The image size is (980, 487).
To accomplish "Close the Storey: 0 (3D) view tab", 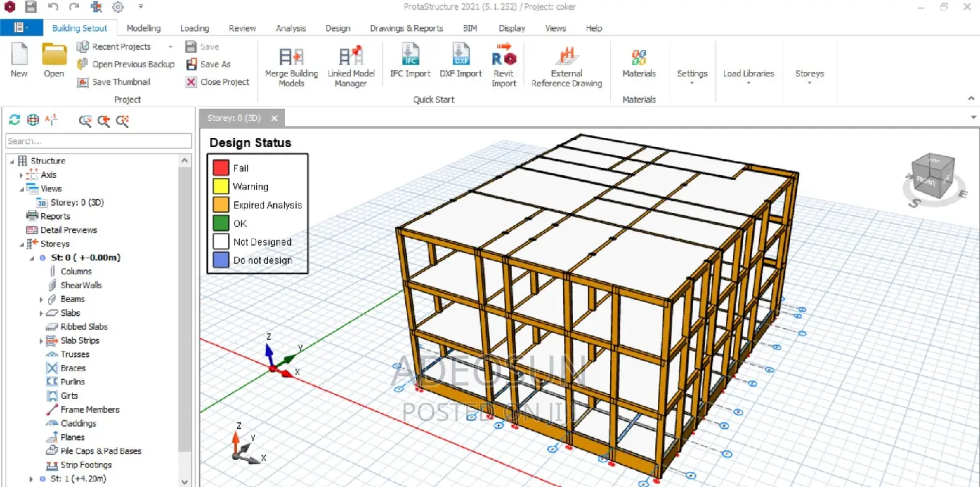I will pos(274,118).
